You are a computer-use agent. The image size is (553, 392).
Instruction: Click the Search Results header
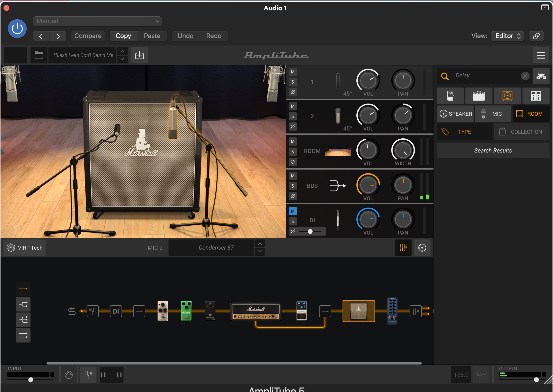point(493,151)
